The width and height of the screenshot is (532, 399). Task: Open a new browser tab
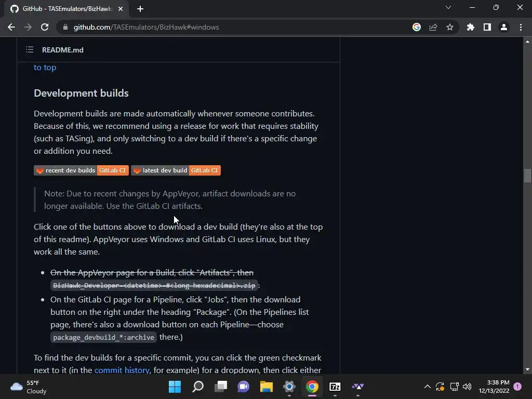[140, 9]
